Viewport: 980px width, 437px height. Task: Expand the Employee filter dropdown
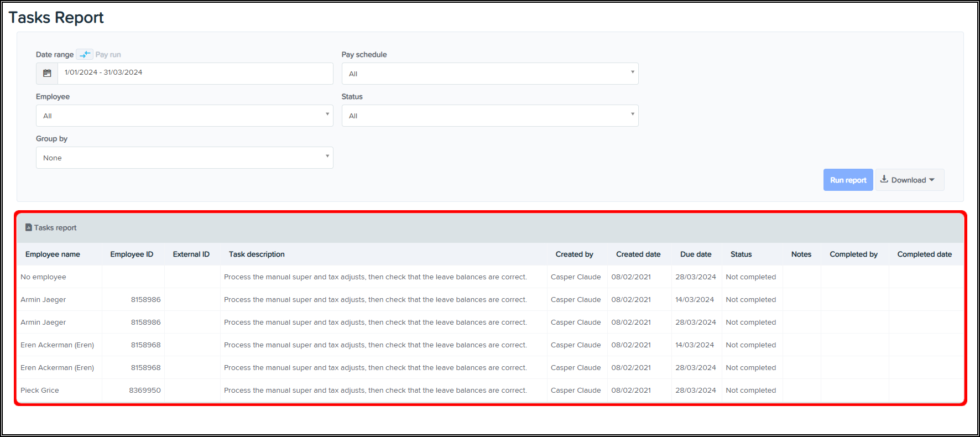pyautogui.click(x=184, y=116)
